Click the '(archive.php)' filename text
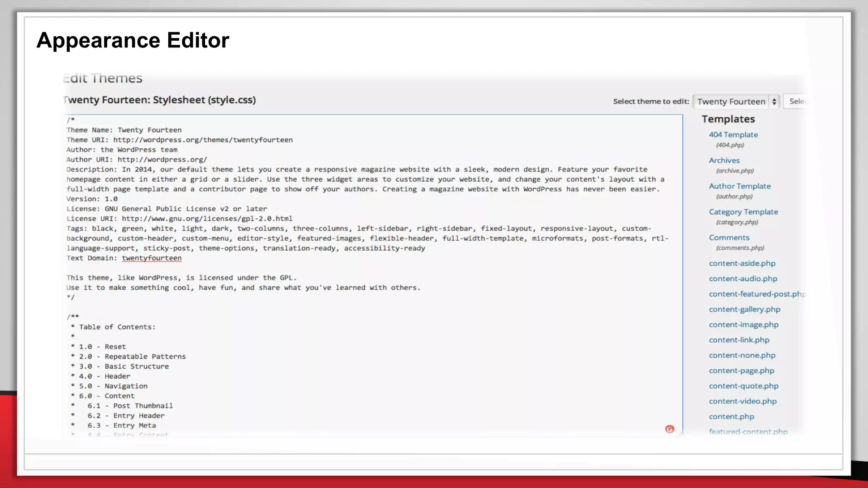 click(x=735, y=171)
